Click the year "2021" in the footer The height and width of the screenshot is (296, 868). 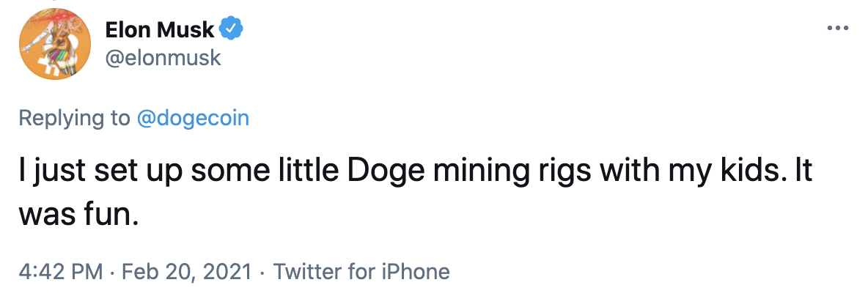tap(227, 272)
